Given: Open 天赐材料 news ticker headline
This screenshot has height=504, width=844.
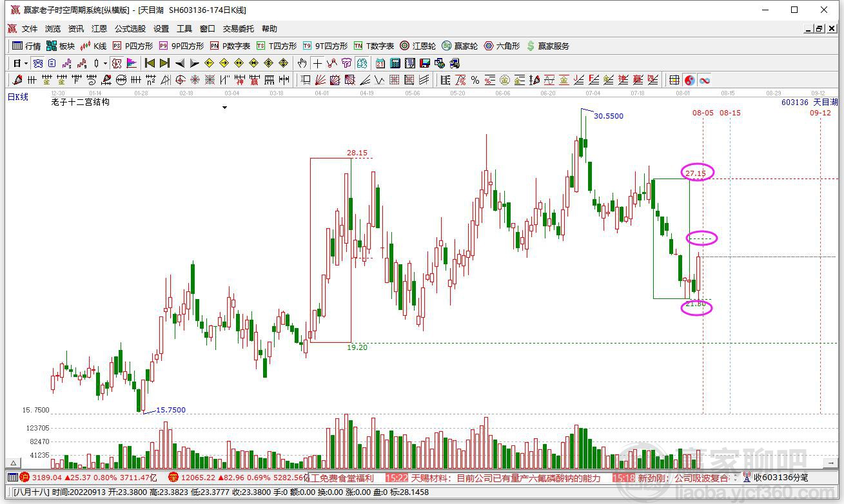Looking at the screenshot, I should [506, 478].
